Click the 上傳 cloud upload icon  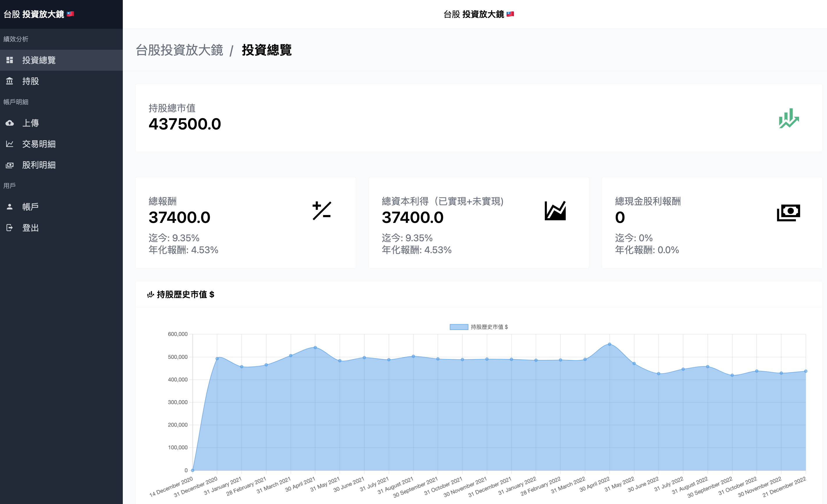[9, 123]
